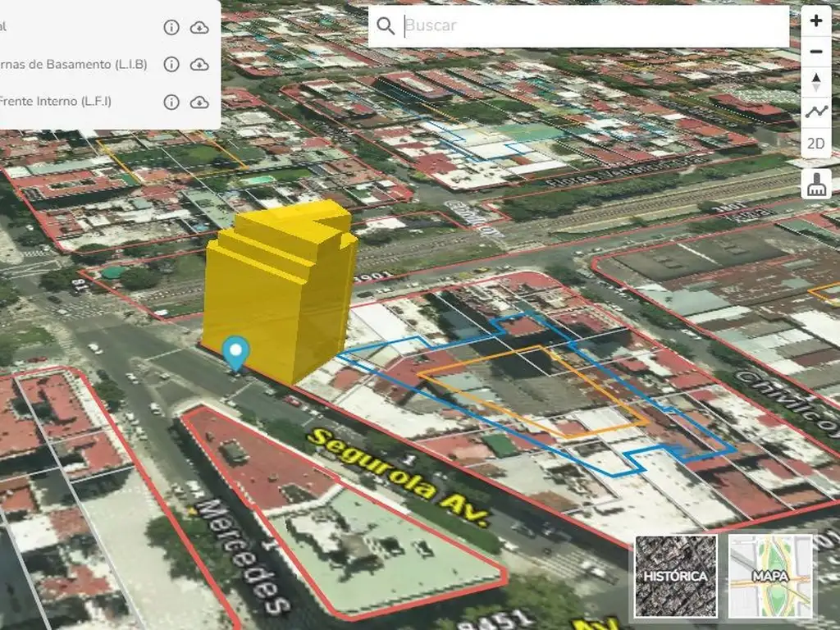Switch to the MAPA basemap
The width and height of the screenshot is (840, 630).
[x=770, y=576]
